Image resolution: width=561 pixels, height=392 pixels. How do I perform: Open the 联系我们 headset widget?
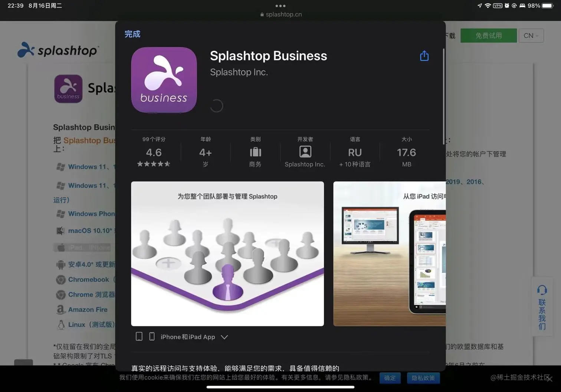pos(542,307)
